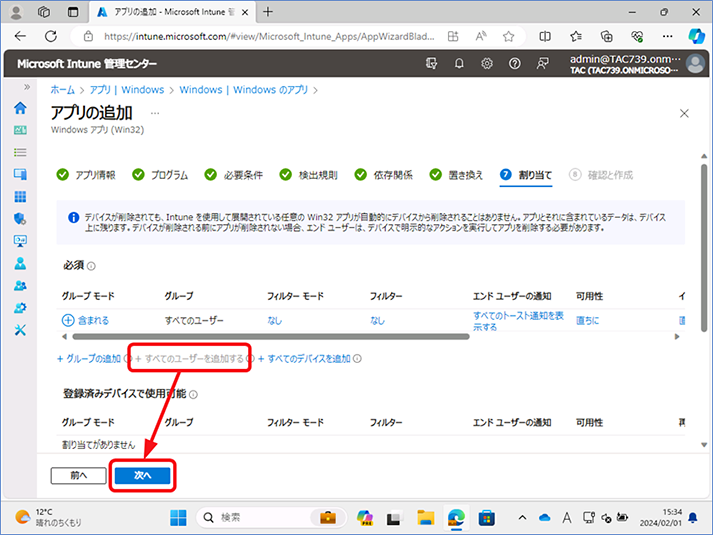The width and height of the screenshot is (713, 535).
Task: Open a new browser tab with plus
Action: (x=268, y=12)
